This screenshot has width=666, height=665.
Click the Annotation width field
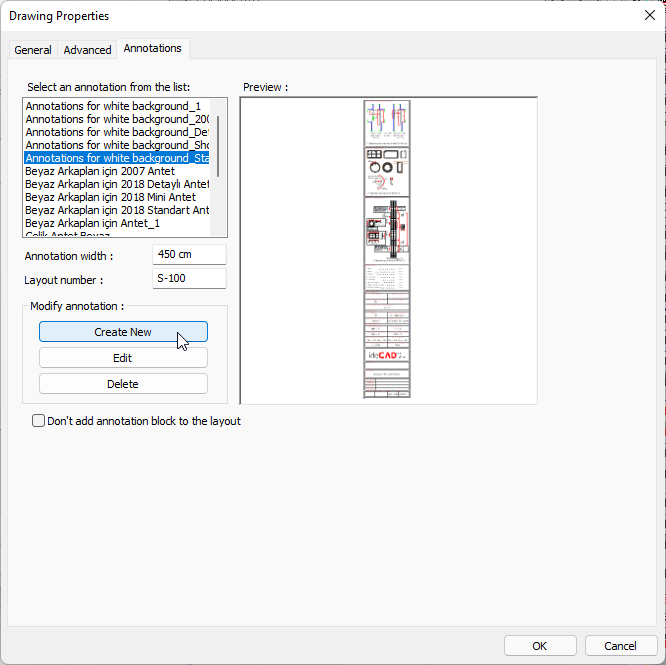coord(189,255)
